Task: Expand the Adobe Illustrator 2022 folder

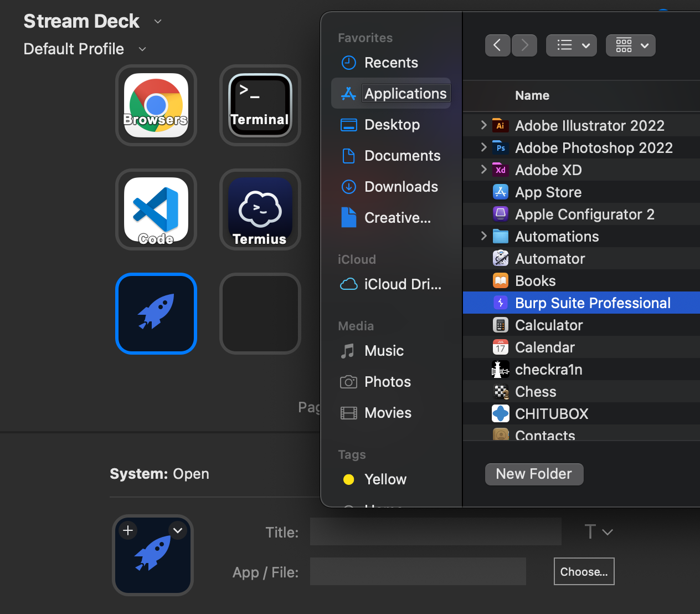Action: [x=483, y=125]
